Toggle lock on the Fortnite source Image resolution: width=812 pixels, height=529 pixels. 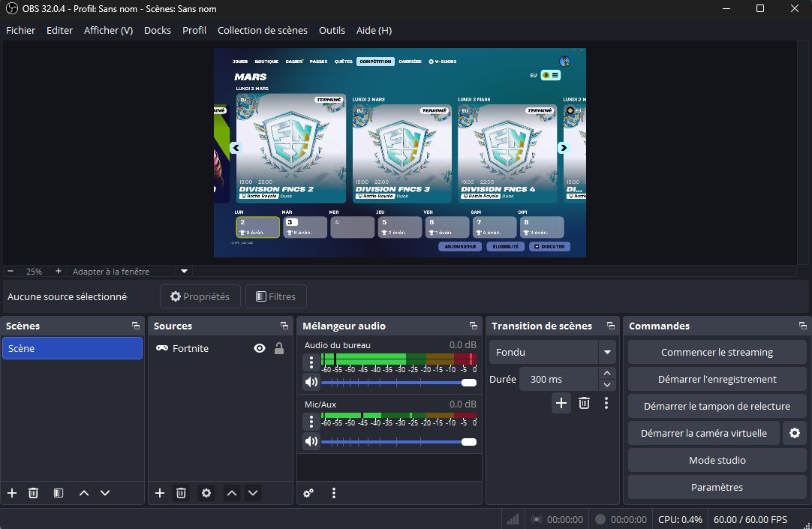coord(279,348)
